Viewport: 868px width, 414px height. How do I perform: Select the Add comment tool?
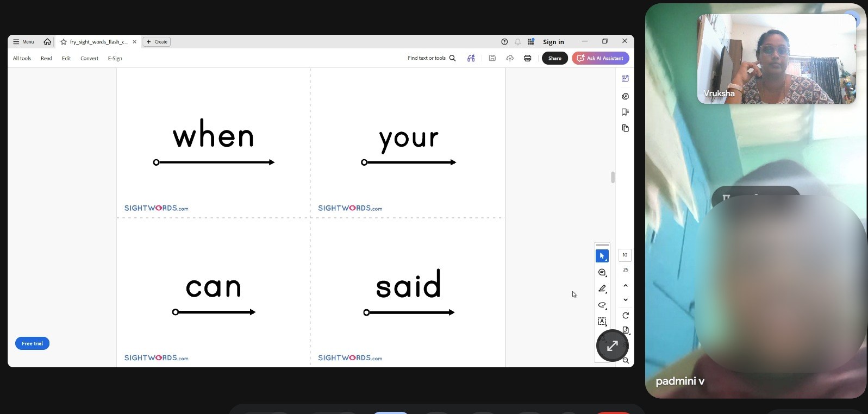click(602, 272)
